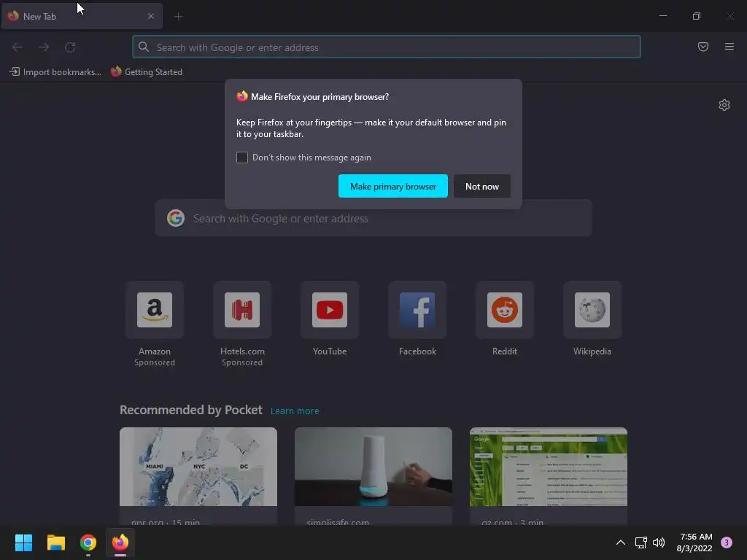Open the Save to Pocket icon

pos(703,47)
